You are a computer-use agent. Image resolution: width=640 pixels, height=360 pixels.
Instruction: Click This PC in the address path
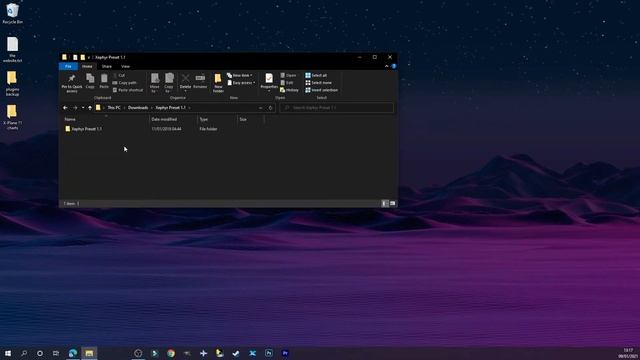point(114,108)
